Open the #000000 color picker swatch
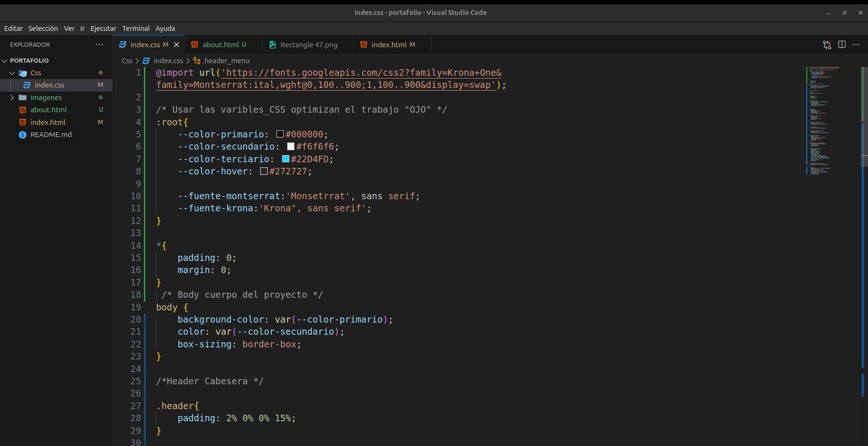The width and height of the screenshot is (868, 446). point(280,134)
